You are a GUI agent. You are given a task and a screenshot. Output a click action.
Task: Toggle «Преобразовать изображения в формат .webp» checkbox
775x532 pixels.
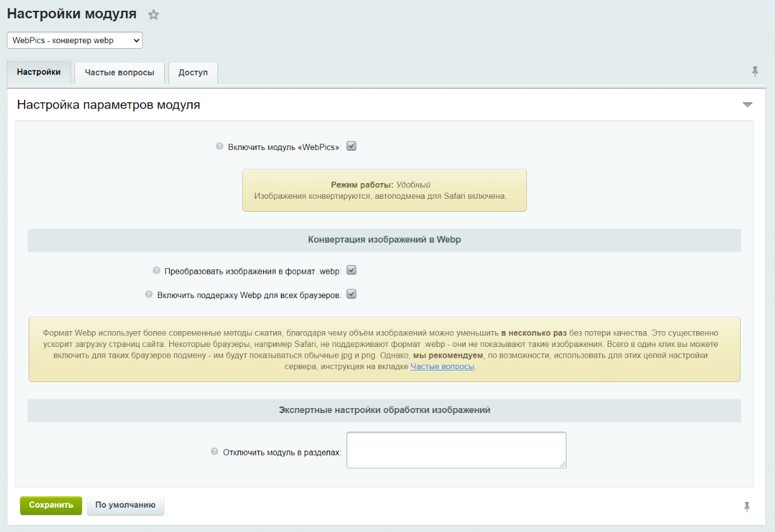[x=352, y=270]
